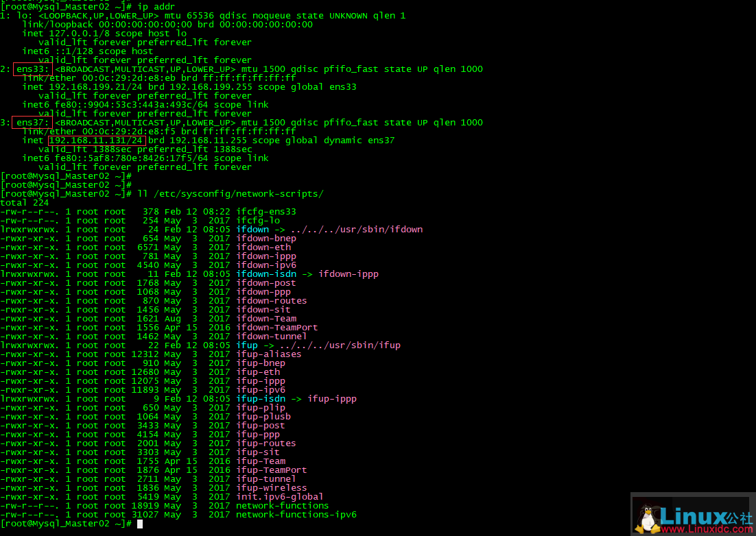Click the ifup-plip script name

261,407
